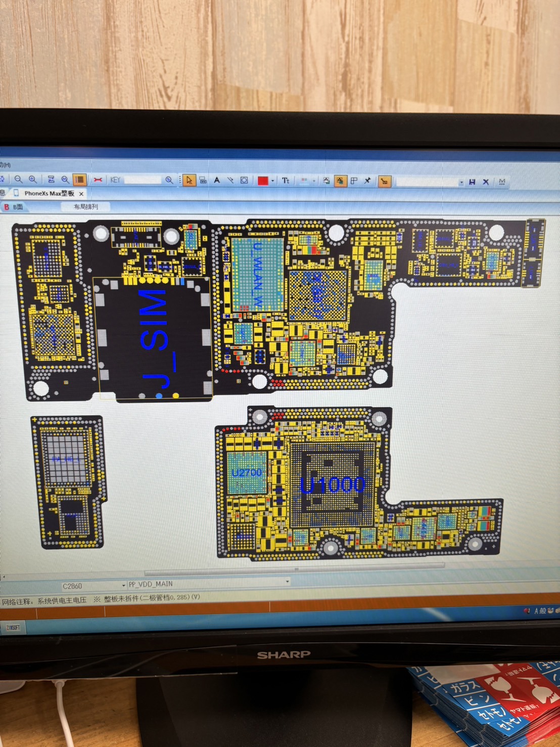Click the horizontal scrollbar below the board
Image resolution: width=560 pixels, height=747 pixels.
[x=294, y=569]
